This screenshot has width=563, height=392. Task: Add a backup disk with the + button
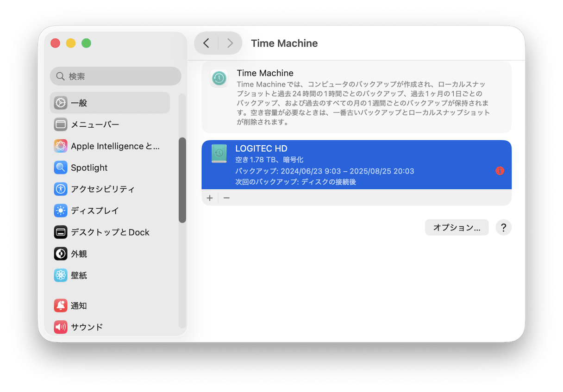coord(210,198)
